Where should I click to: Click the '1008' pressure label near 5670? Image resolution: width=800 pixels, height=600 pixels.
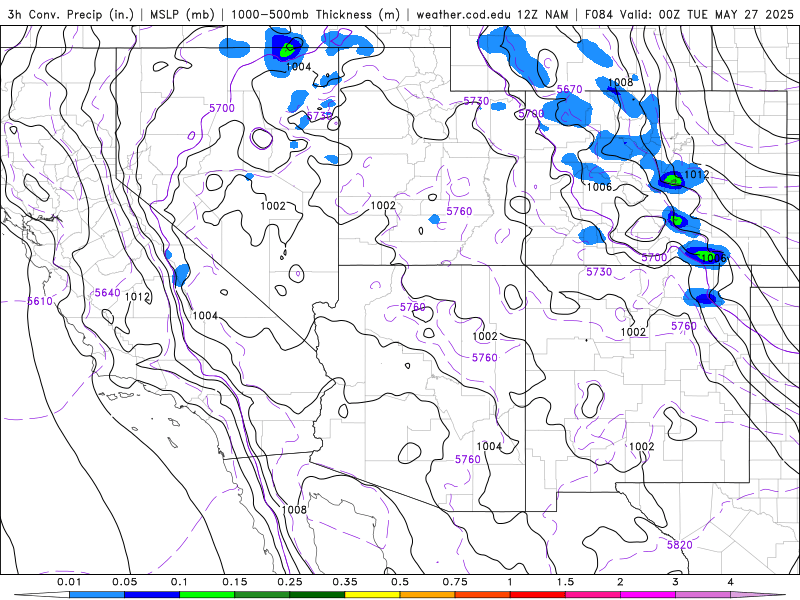pyautogui.click(x=620, y=82)
